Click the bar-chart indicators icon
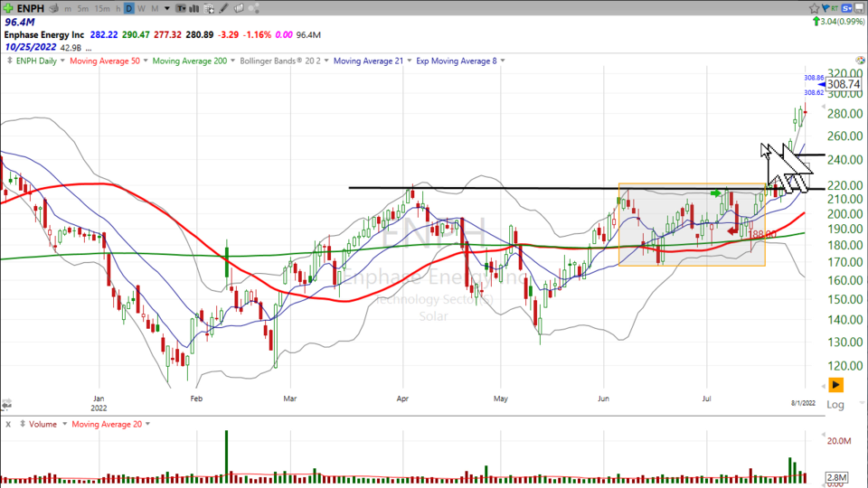The height and width of the screenshot is (488, 868). click(x=194, y=8)
